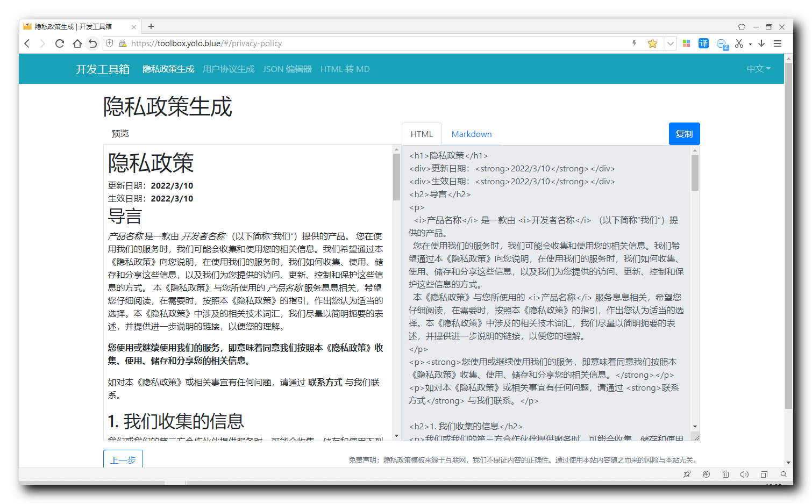Image resolution: width=812 pixels, height=504 pixels.
Task: Open the browser translate tool
Action: tap(703, 44)
